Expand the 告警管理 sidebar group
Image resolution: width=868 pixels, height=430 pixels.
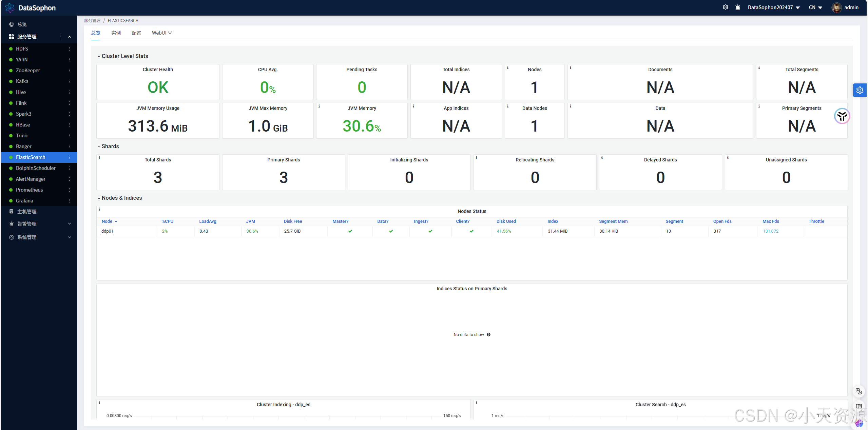(70, 224)
